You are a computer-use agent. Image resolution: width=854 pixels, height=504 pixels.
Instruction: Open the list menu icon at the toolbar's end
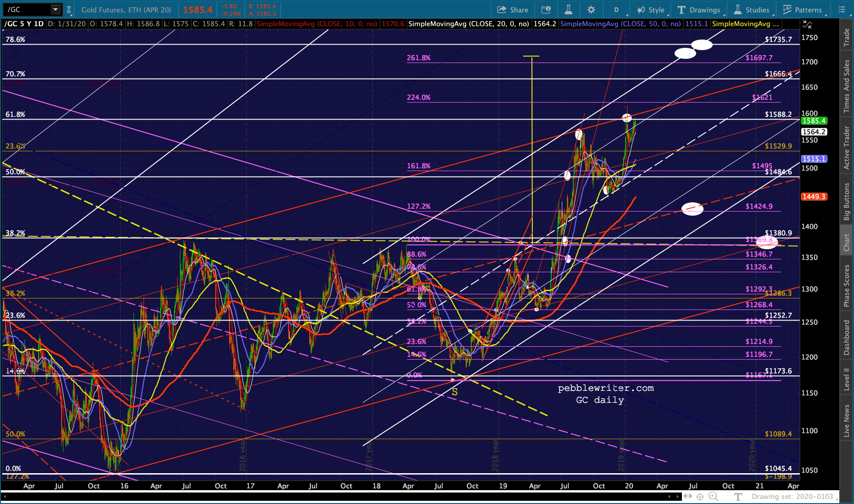point(842,10)
